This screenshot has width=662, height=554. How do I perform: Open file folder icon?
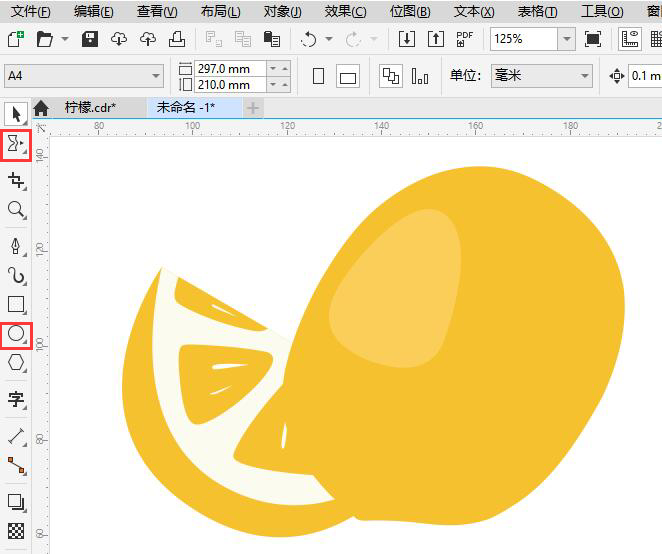44,39
